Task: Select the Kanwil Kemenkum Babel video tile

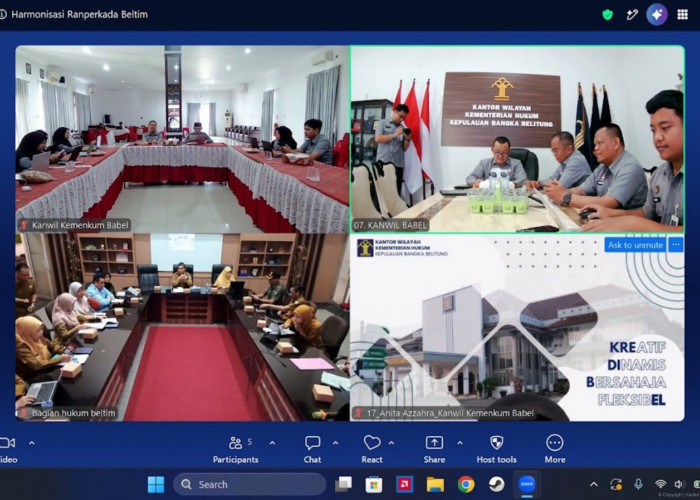Action: click(x=182, y=139)
